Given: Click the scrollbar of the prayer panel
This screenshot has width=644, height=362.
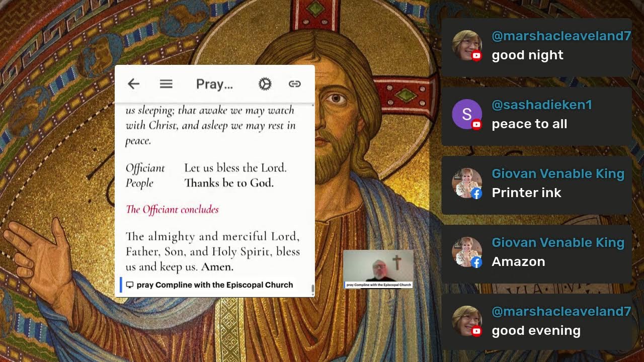Looking at the screenshot, I should 312,290.
